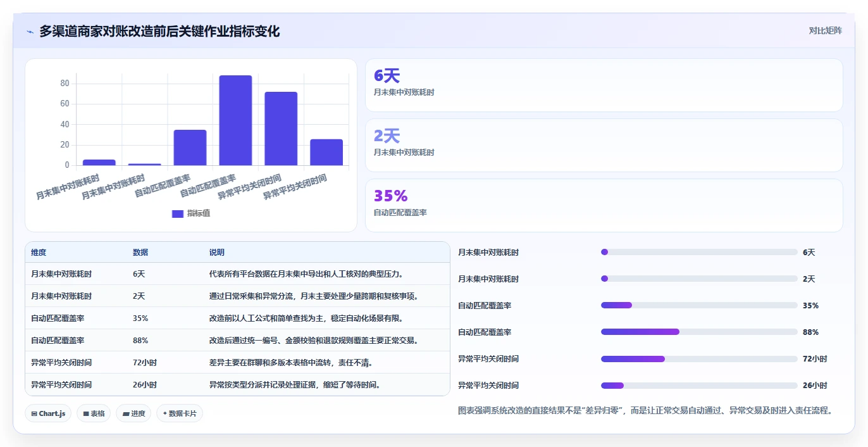Click the description starting 差异主要在群聊

(x=290, y=363)
